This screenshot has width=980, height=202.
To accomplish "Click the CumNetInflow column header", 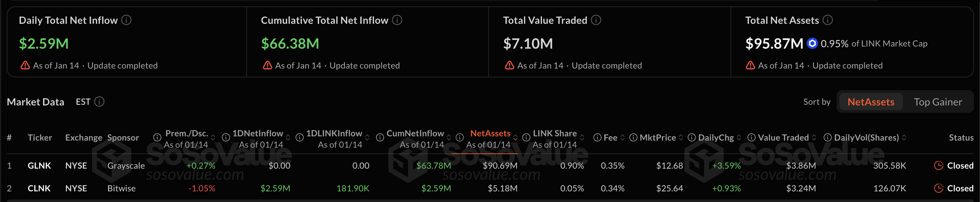I will (415, 133).
